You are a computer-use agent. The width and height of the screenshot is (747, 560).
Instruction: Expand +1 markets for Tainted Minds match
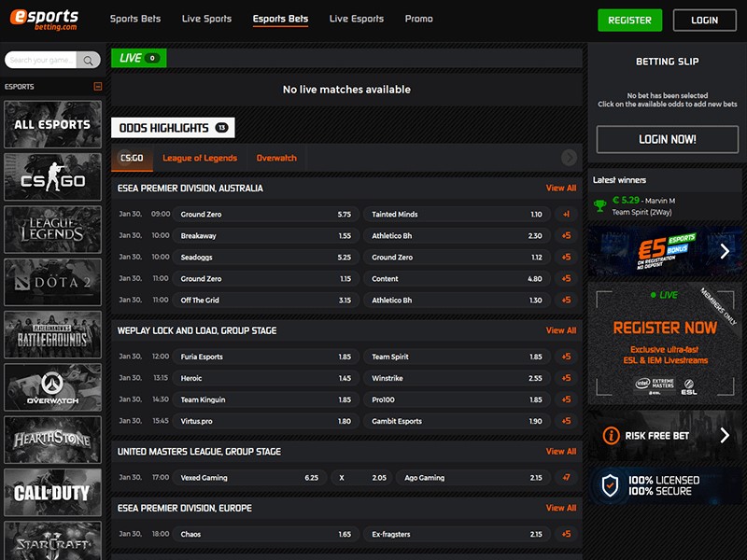[566, 215]
